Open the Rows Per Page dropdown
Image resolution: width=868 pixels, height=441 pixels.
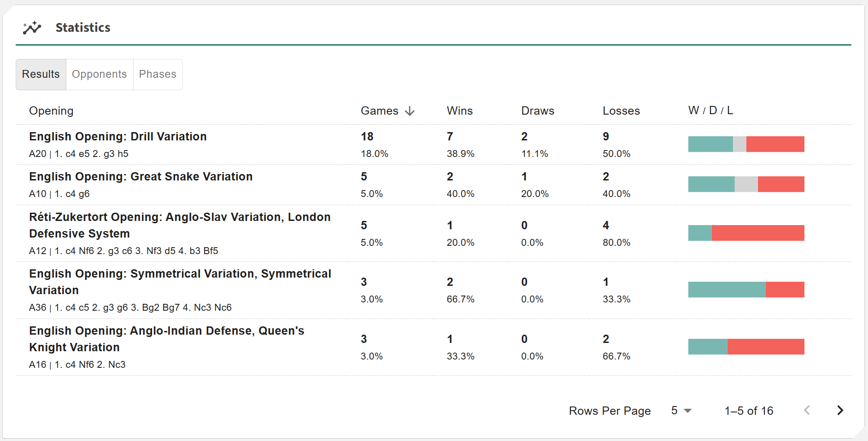point(681,410)
